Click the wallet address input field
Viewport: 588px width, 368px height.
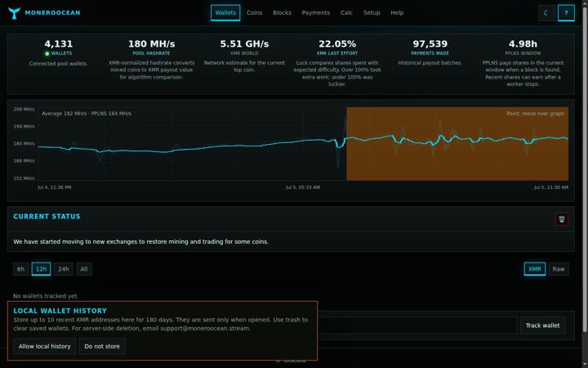click(417, 325)
